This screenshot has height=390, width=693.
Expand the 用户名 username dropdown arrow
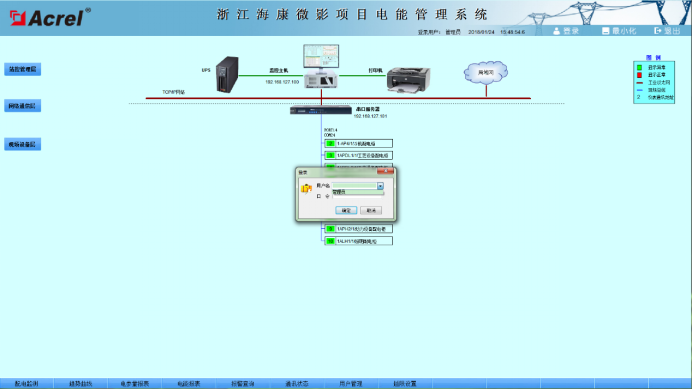pyautogui.click(x=380, y=186)
